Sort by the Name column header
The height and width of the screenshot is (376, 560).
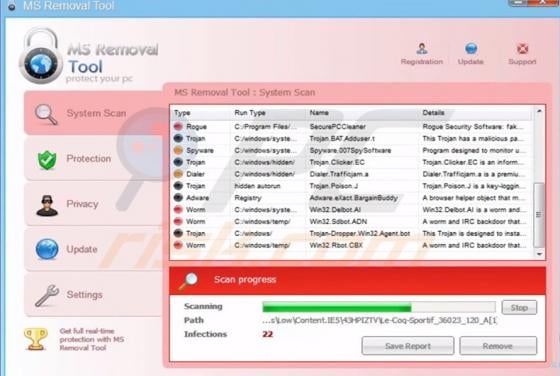tap(319, 113)
